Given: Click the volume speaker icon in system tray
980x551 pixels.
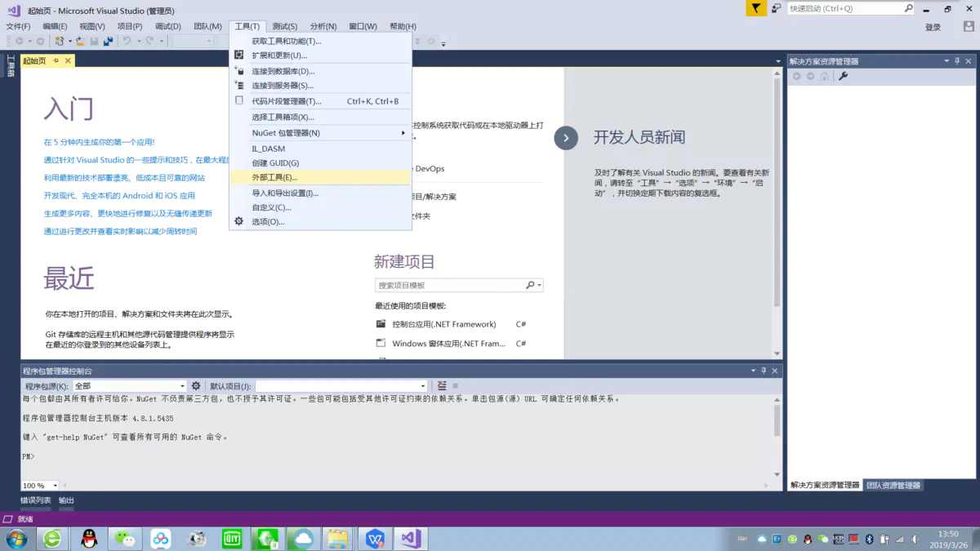Looking at the screenshot, I should 915,540.
